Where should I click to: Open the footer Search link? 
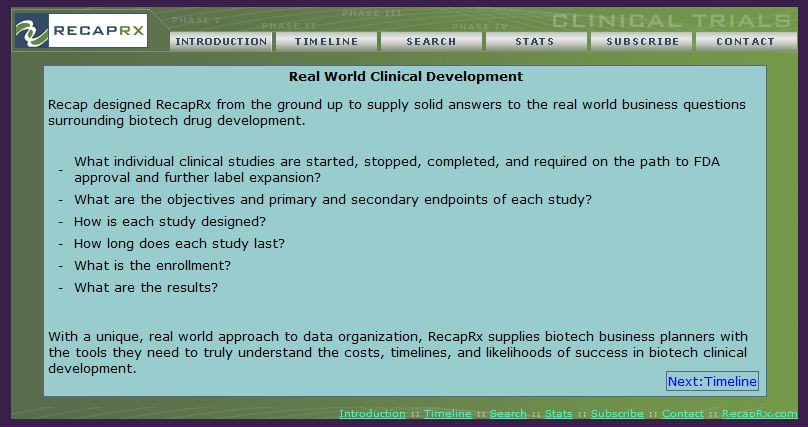508,414
